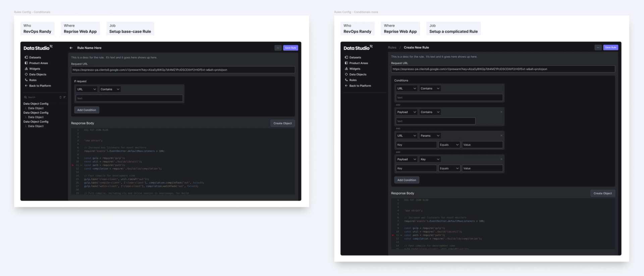
Task: Click Request URL field in Create New Rule screen
Action: tap(503, 69)
